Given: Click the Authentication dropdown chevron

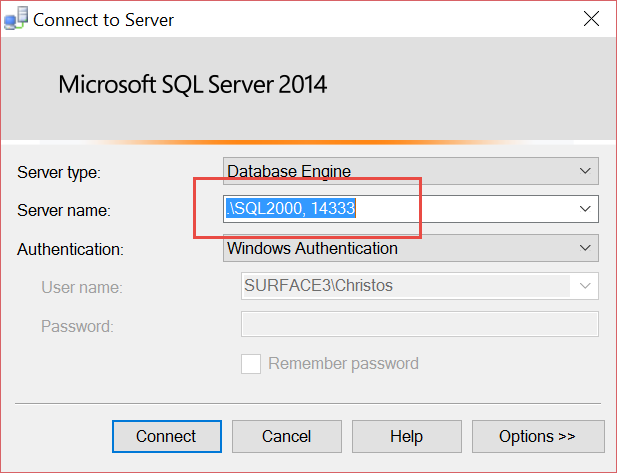Looking at the screenshot, I should pos(585,248).
